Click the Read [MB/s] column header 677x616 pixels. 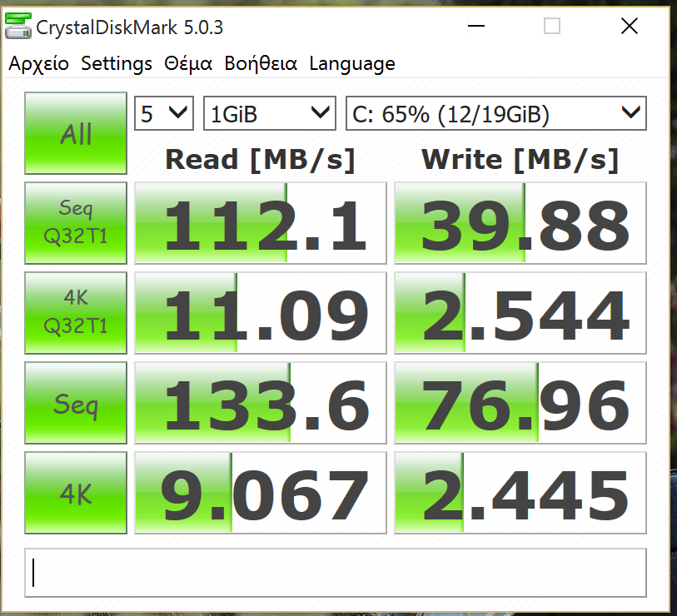click(261, 160)
